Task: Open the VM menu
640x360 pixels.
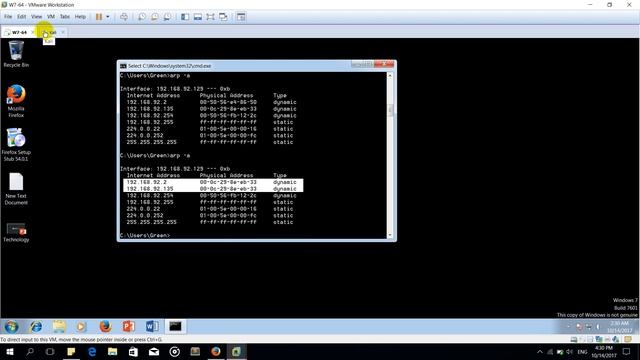Action: coord(51,17)
